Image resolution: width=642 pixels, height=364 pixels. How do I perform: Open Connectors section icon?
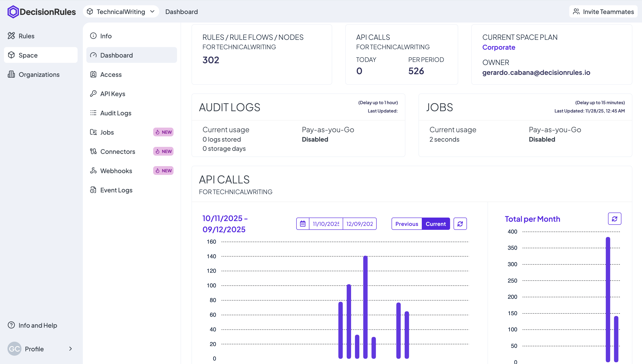pyautogui.click(x=93, y=151)
